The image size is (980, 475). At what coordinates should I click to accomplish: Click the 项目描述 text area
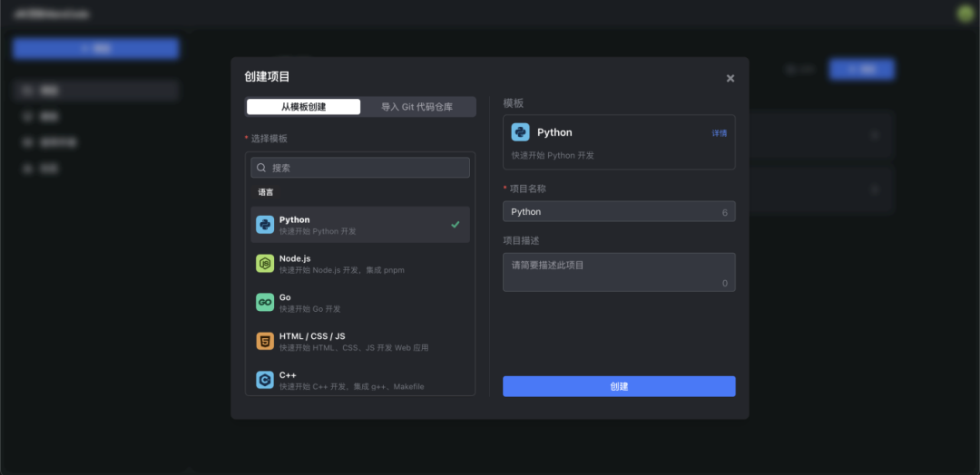coord(619,272)
